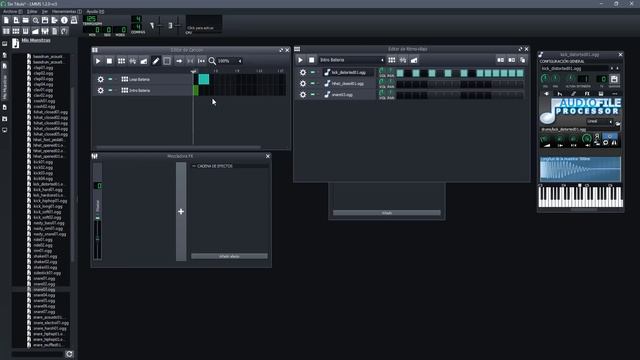Open the Archivo menu
The width and height of the screenshot is (640, 360).
pyautogui.click(x=12, y=11)
